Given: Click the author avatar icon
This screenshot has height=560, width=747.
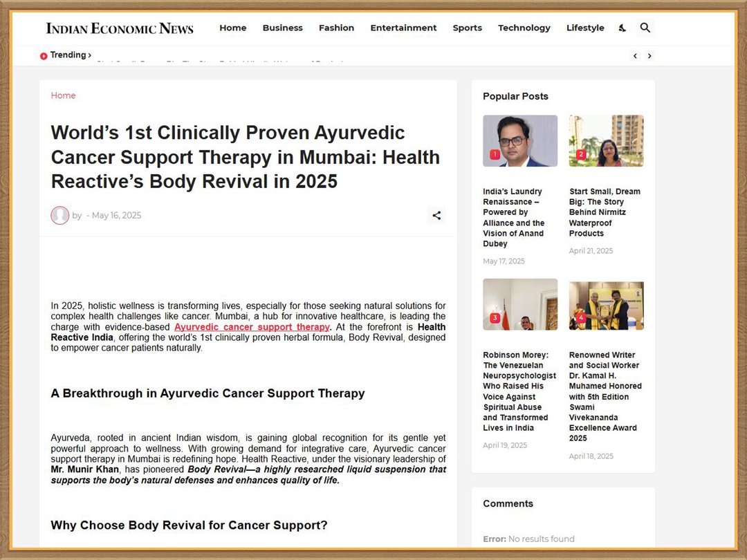Looking at the screenshot, I should 60,215.
